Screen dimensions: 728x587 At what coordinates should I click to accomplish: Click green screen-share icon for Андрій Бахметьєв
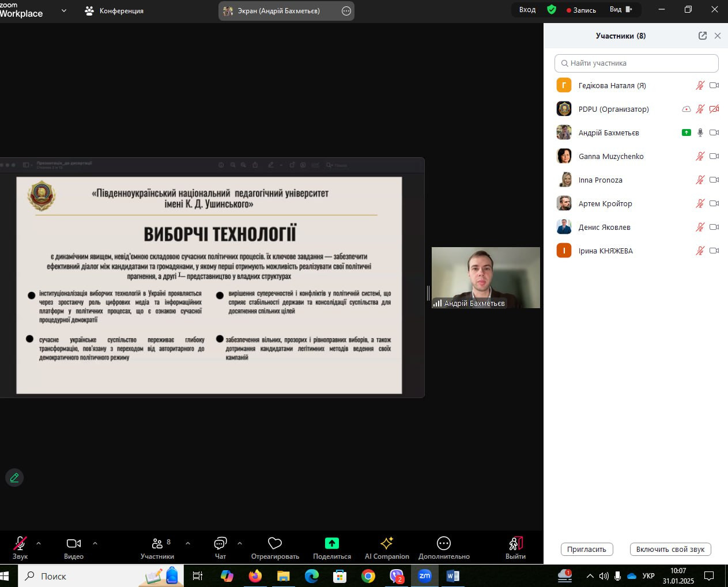[686, 132]
